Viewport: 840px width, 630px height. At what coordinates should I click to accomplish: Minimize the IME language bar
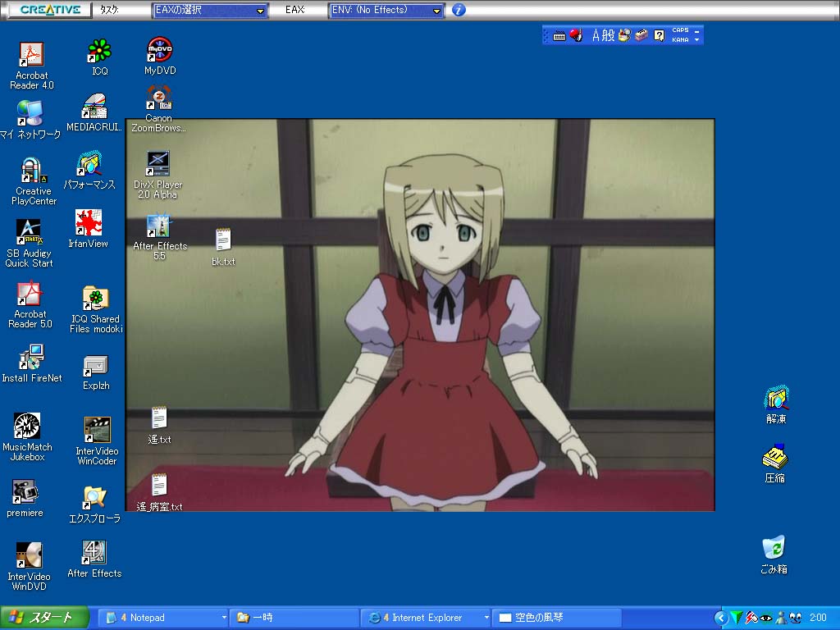(x=697, y=30)
